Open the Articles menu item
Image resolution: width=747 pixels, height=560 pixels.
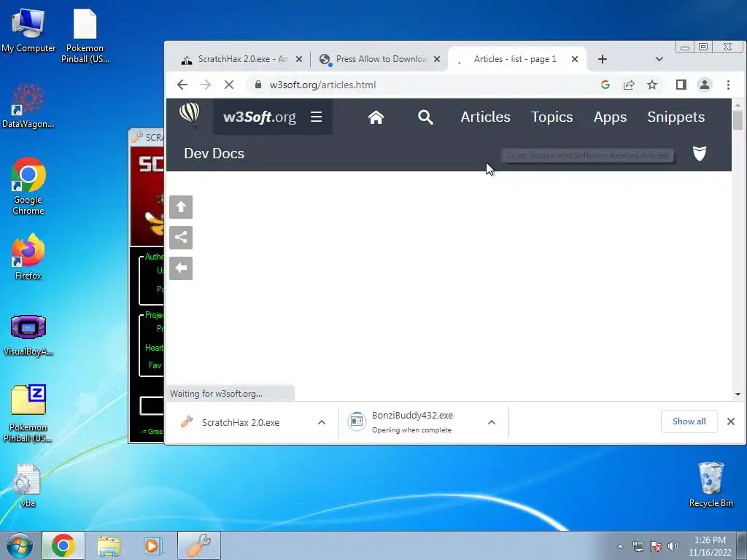485,117
